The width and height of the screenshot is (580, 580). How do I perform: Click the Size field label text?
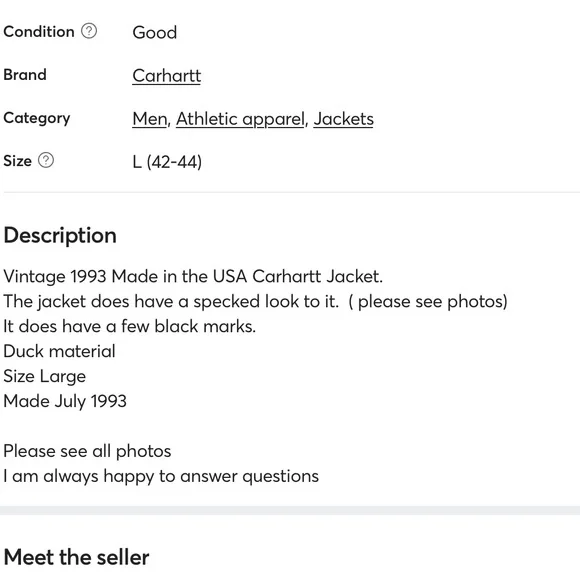17,161
